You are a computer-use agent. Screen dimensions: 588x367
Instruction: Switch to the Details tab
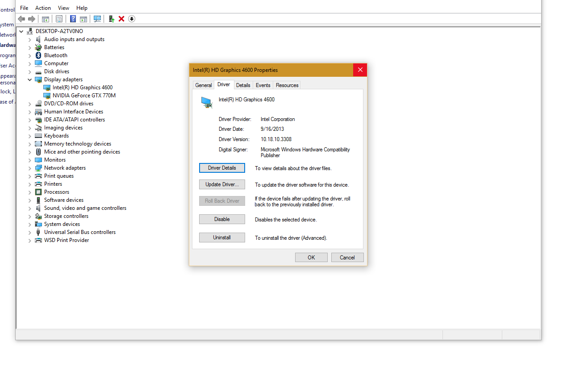(x=243, y=85)
